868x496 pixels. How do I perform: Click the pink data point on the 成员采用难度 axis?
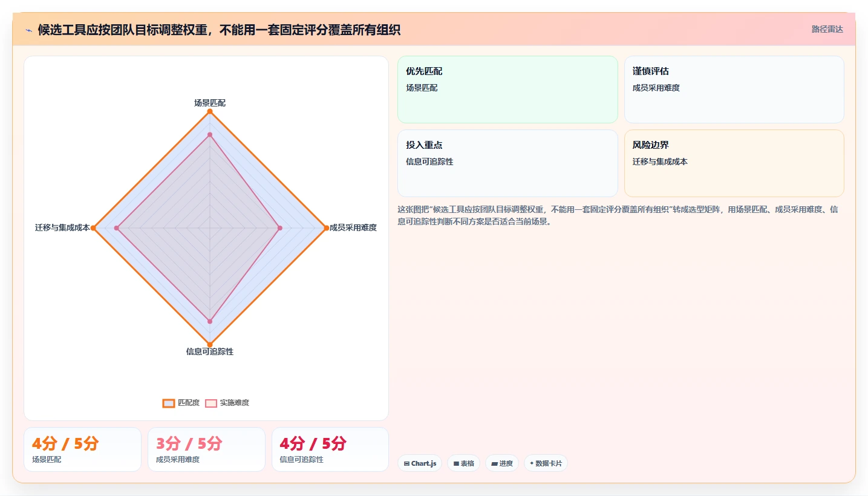[279, 228]
